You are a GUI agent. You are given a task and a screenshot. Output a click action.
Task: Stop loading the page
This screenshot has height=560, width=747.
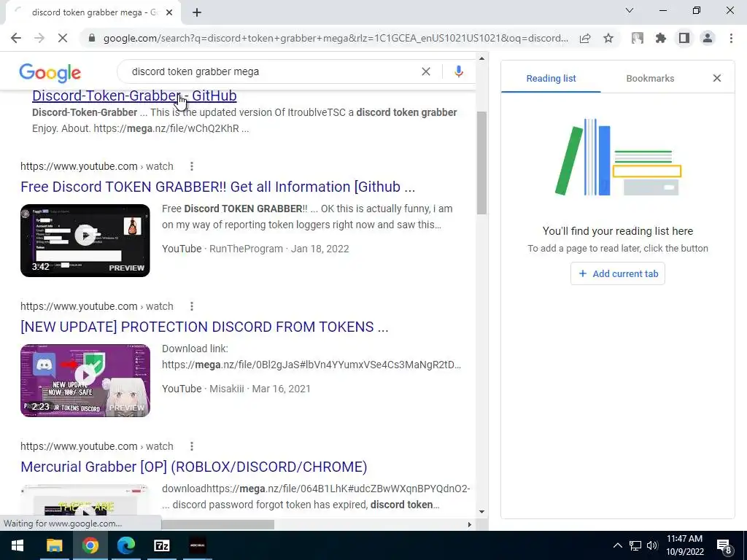tap(63, 38)
